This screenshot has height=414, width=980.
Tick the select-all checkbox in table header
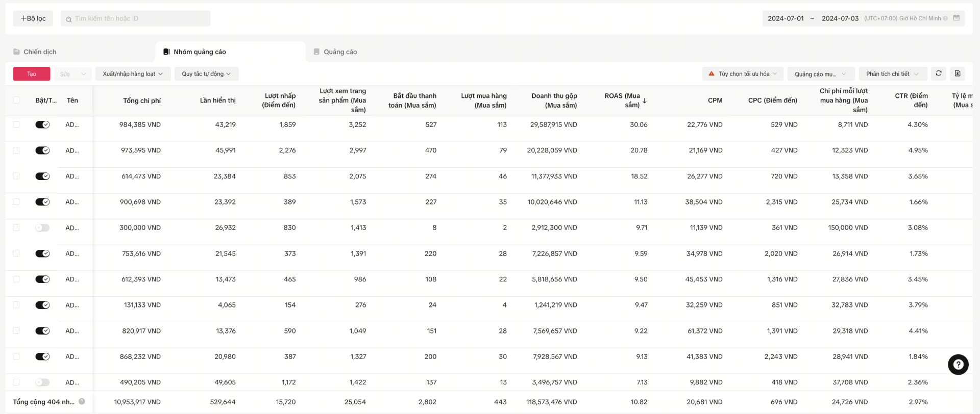(16, 100)
